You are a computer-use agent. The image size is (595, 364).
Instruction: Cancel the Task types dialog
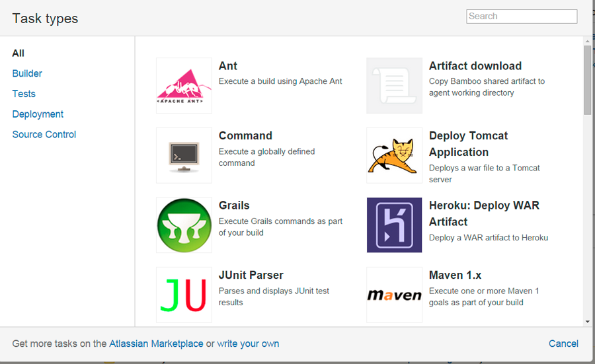tap(563, 344)
